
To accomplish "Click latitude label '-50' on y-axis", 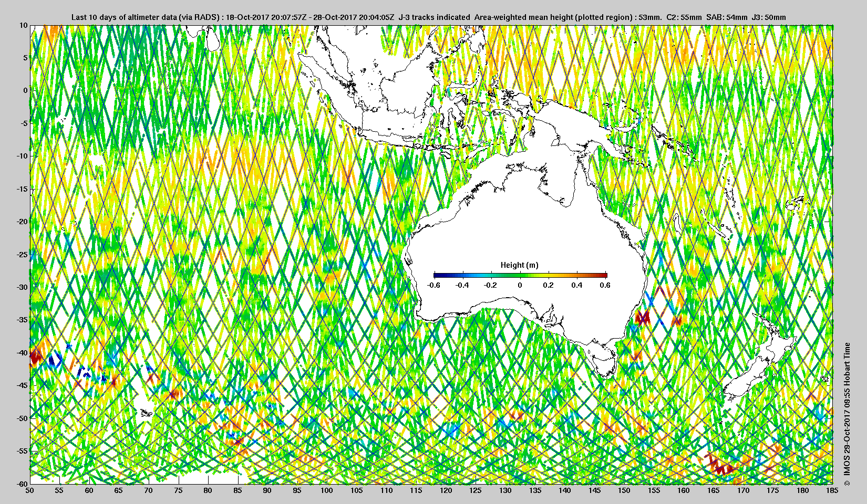I will [22, 418].
